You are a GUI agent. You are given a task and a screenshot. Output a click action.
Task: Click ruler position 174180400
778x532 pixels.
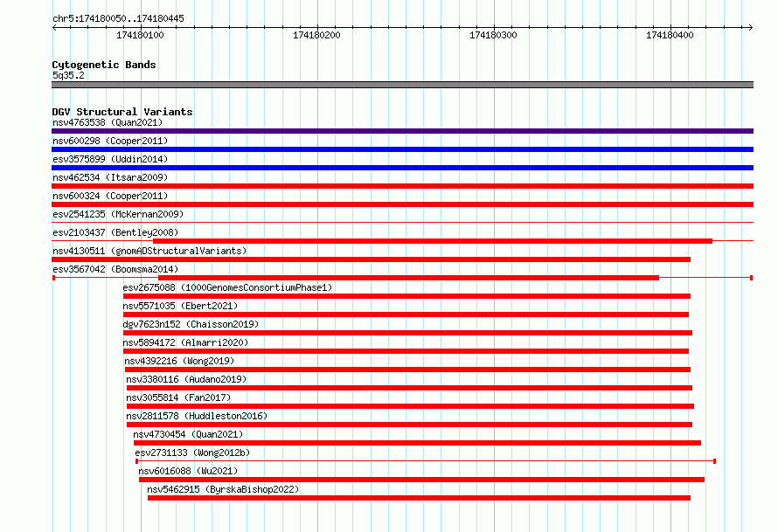[x=670, y=35]
